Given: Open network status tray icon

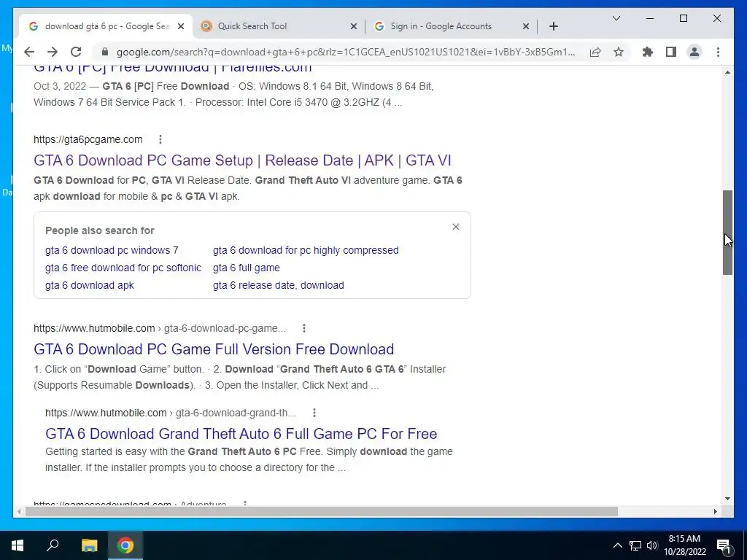Looking at the screenshot, I should (635, 545).
